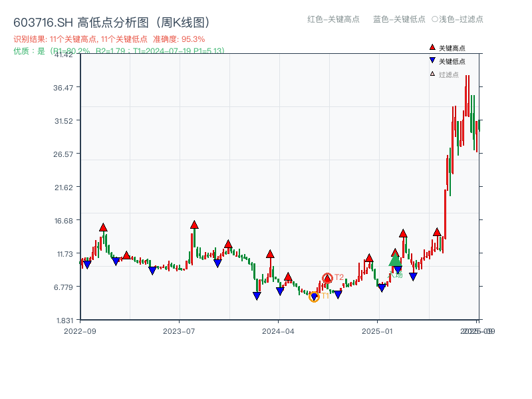Toggle the 浅色-过滤点 legend entry

point(459,20)
